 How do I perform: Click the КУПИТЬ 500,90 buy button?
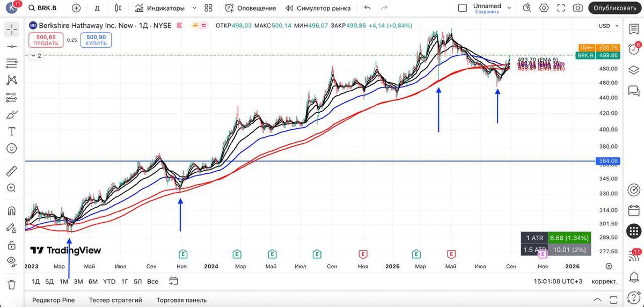(96, 40)
